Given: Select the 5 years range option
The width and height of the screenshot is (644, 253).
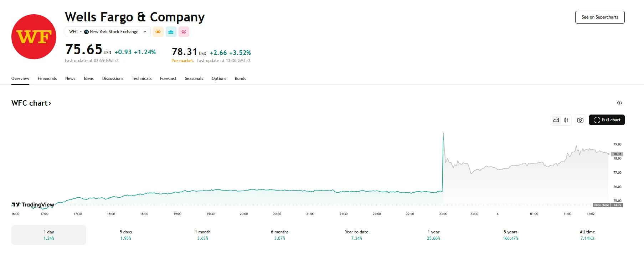Looking at the screenshot, I should coord(510,235).
